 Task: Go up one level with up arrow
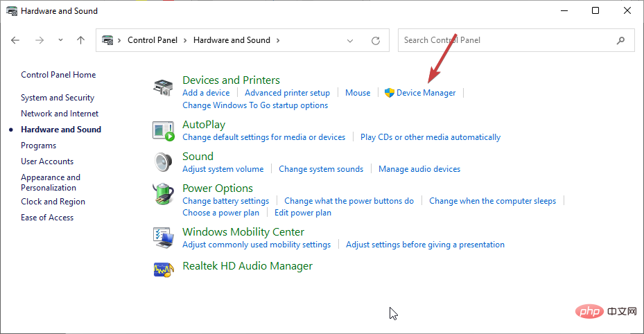(x=80, y=40)
